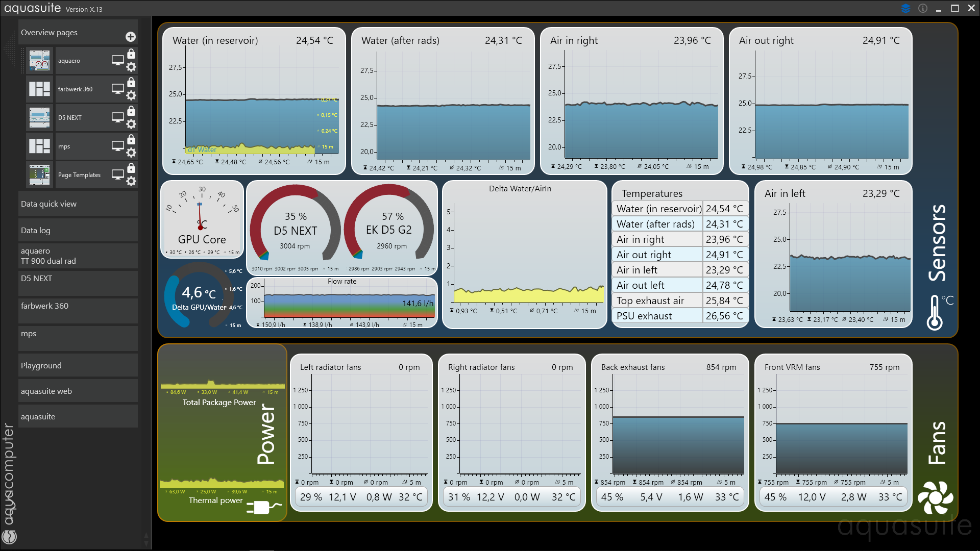Click desktop mode icon for farbwerk 360
The width and height of the screenshot is (980, 551).
(118, 89)
